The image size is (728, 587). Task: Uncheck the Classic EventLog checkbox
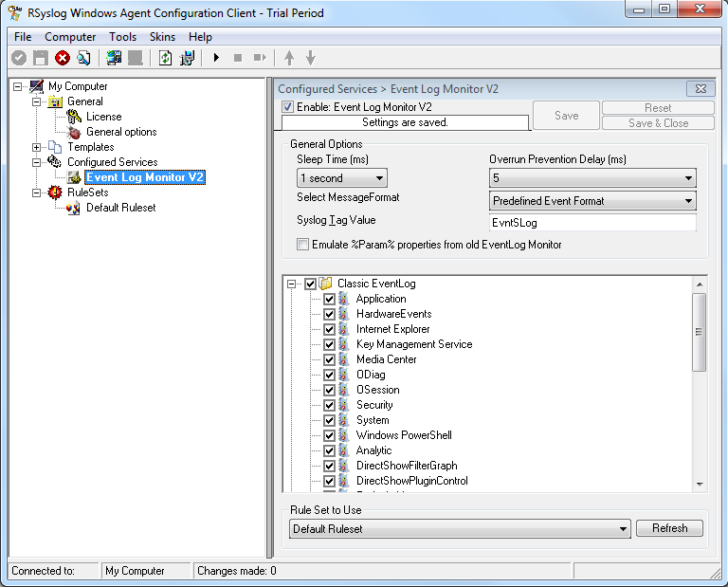[311, 284]
